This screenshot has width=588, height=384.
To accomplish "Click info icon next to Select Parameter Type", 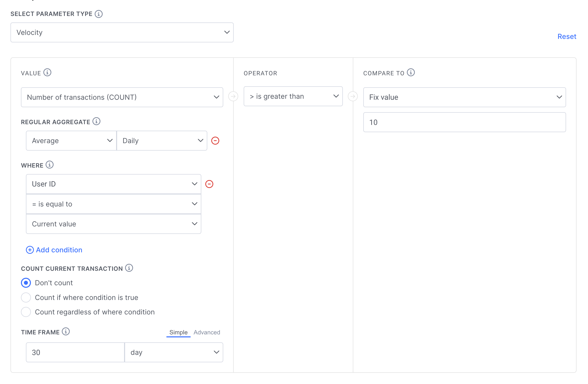I will (99, 14).
